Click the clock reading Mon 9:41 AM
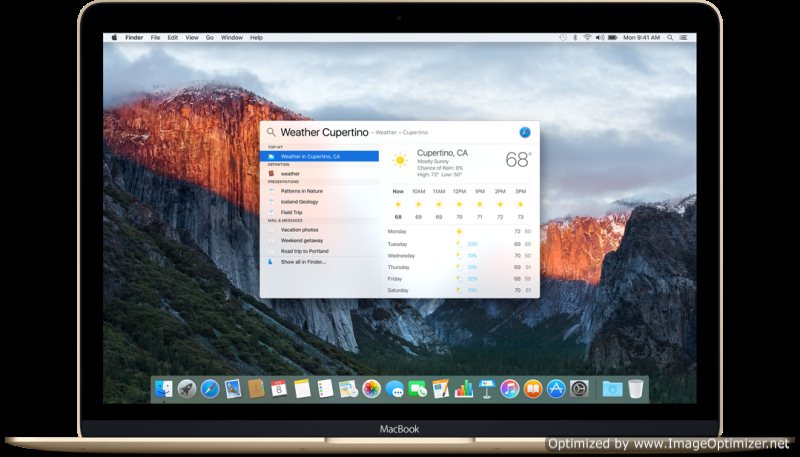 pos(641,37)
